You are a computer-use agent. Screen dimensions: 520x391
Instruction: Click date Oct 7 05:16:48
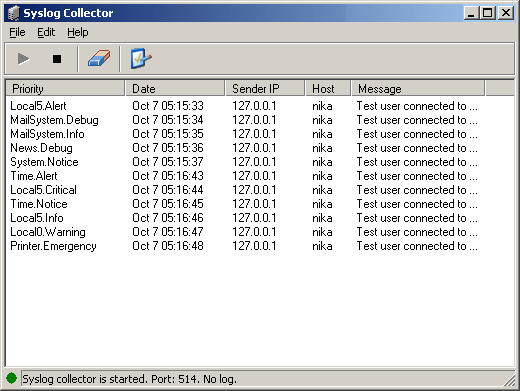coord(168,246)
